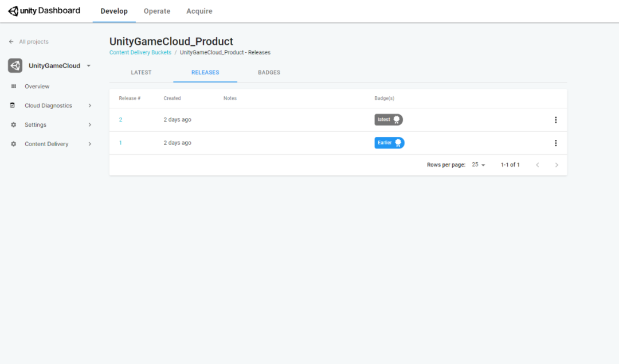Switch to the Develop tab

(114, 11)
